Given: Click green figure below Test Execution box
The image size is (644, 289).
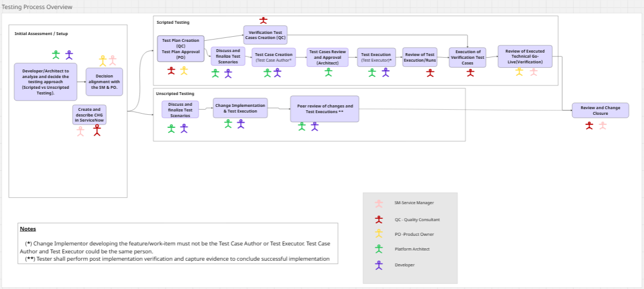Looking at the screenshot, I should tap(372, 72).
